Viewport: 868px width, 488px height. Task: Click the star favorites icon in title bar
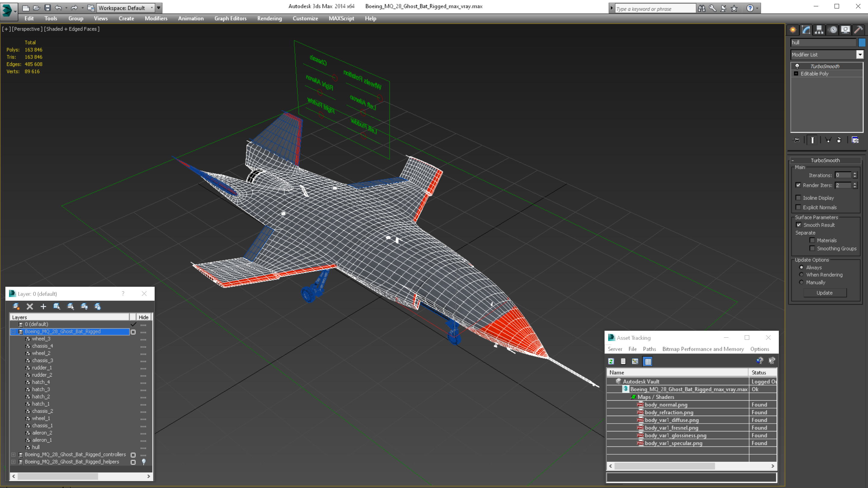coord(734,8)
